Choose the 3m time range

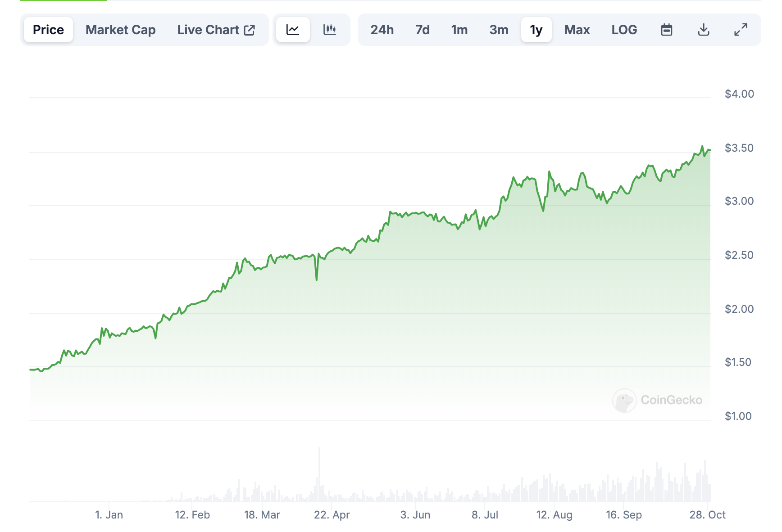[x=499, y=30]
